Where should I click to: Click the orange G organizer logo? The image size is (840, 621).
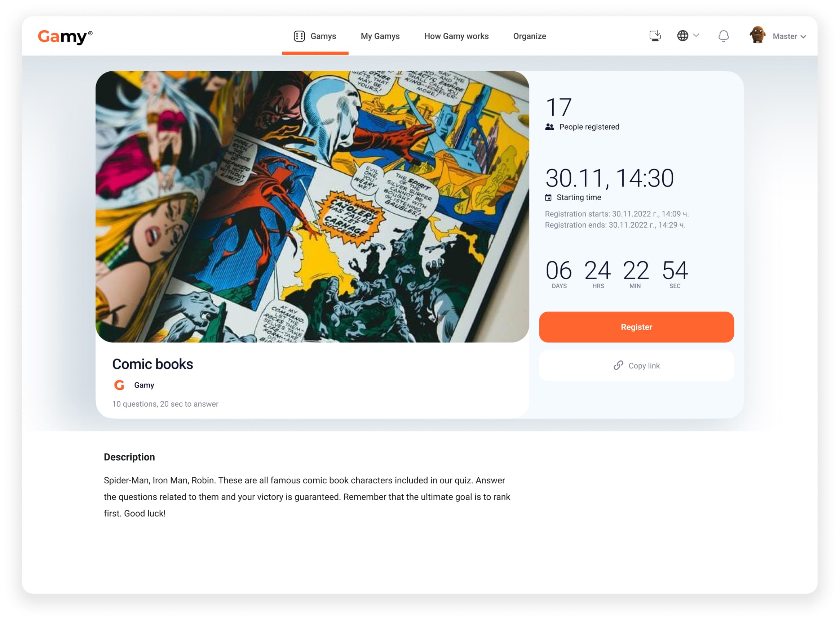[119, 385]
